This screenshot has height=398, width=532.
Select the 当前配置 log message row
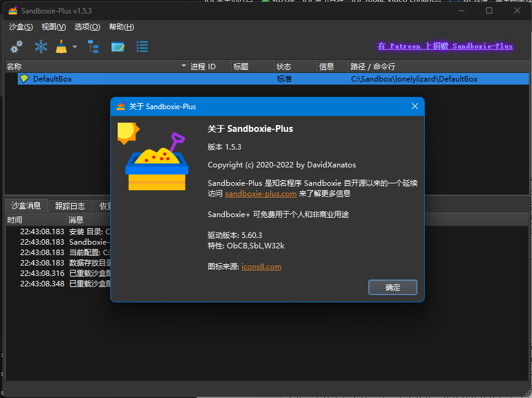point(58,253)
